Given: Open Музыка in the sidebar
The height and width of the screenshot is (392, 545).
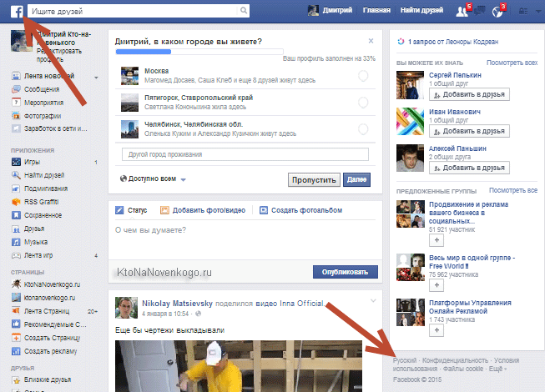Looking at the screenshot, I should click(x=37, y=240).
